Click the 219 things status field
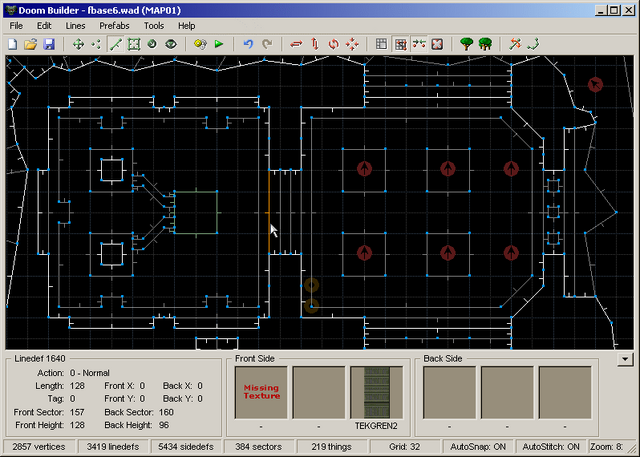 [331, 447]
